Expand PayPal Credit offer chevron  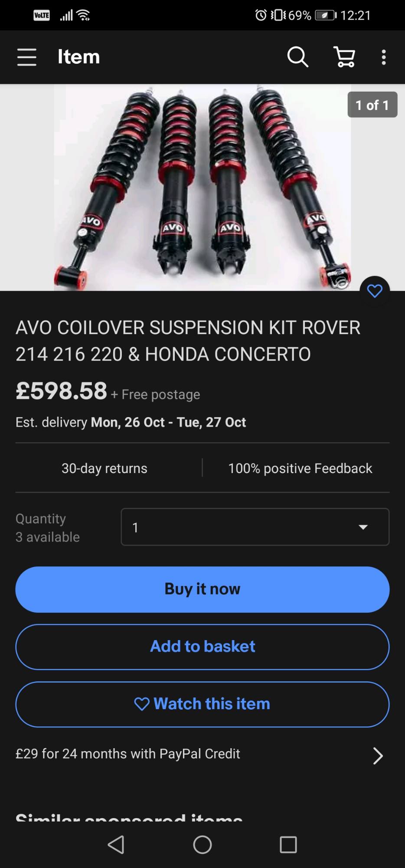[378, 756]
